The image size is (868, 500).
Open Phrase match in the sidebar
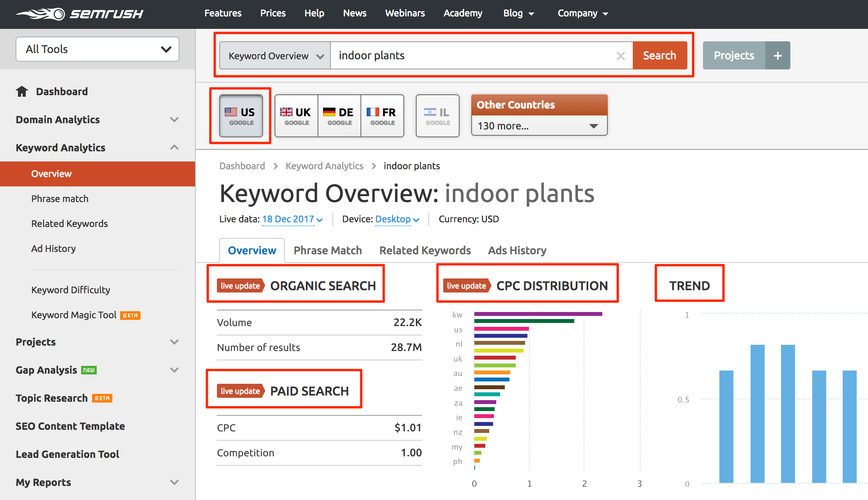[60, 199]
